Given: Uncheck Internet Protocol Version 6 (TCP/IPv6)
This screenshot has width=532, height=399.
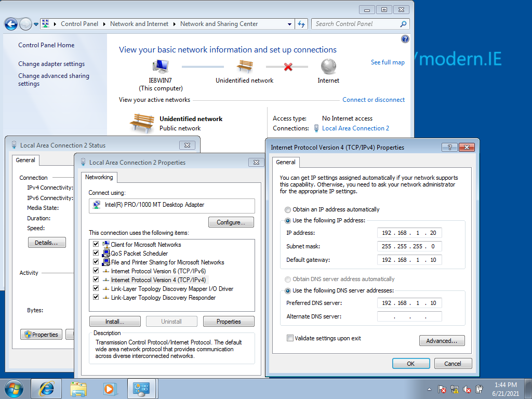Looking at the screenshot, I should click(x=96, y=271).
